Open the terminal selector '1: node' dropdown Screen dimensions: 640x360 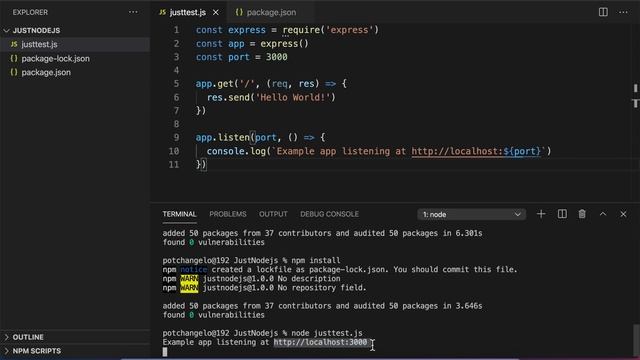coord(471,214)
